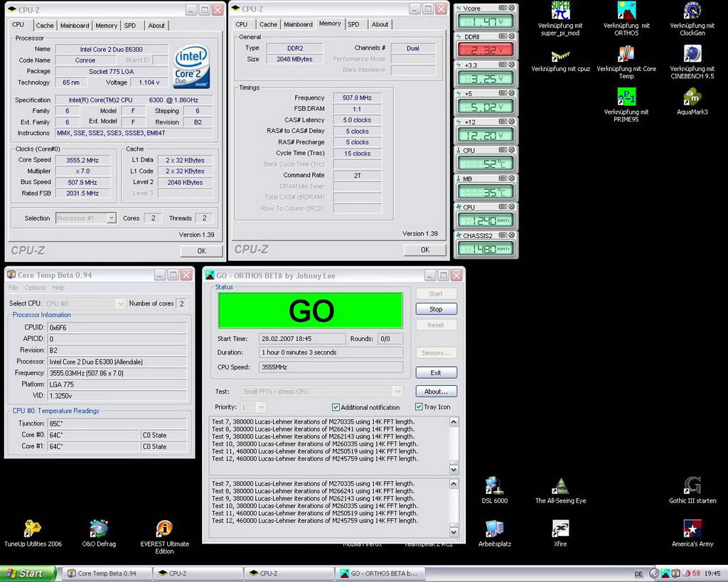Open the America's Army desktop icon
The height and width of the screenshot is (582, 728).
(692, 533)
